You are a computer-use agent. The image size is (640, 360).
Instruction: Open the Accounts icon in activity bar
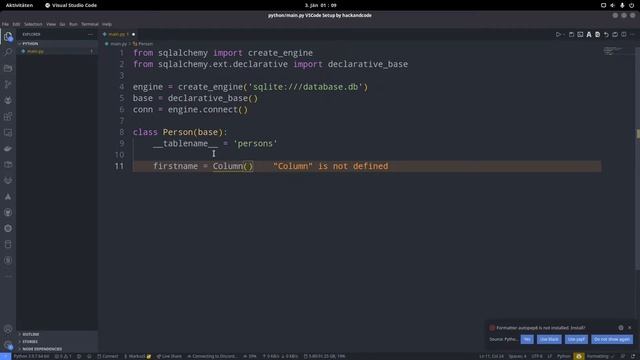(8, 329)
